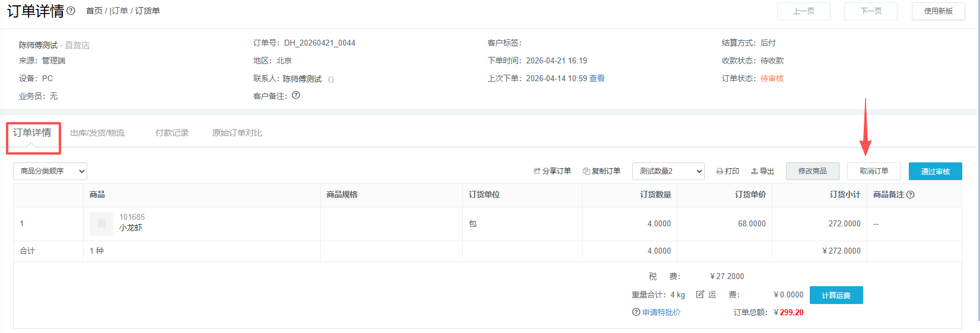The image size is (980, 333).
Task: Click the tax amount ¥27.2000
Action: point(727,276)
